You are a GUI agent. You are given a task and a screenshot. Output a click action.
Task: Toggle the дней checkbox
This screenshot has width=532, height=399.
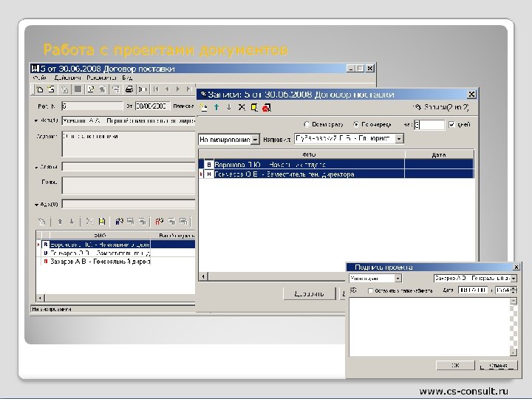pos(451,125)
